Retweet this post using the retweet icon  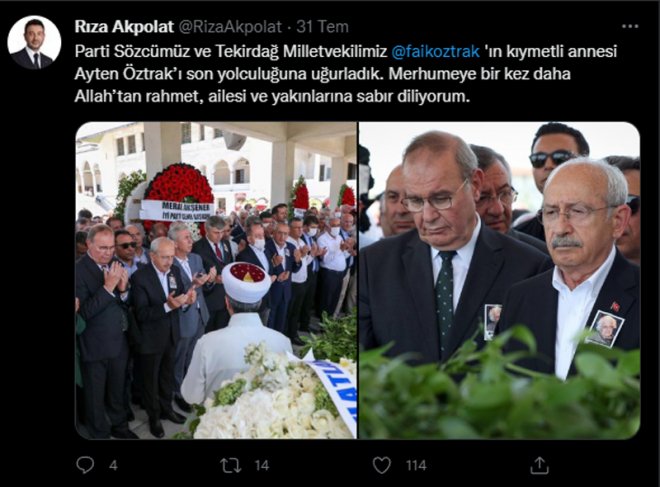coord(231,465)
